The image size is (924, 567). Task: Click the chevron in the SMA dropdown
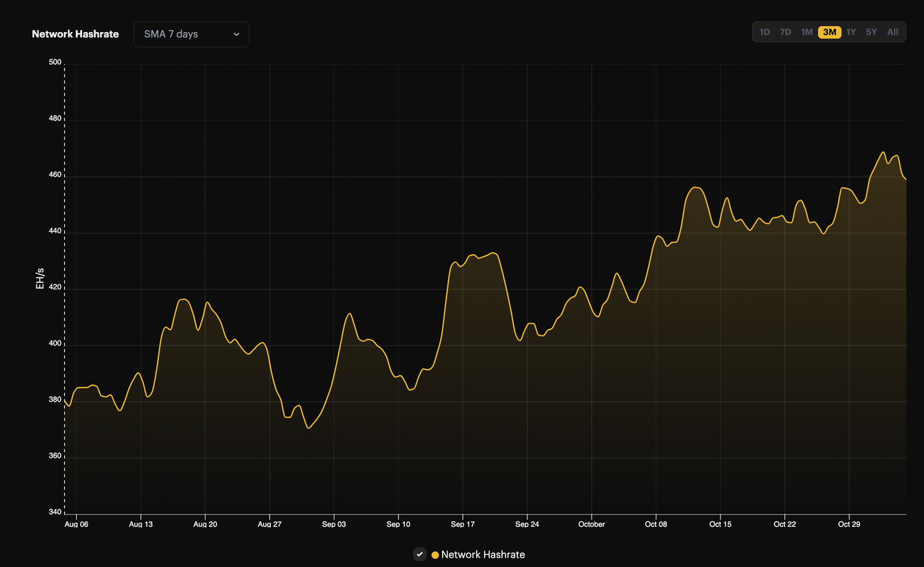coord(236,35)
